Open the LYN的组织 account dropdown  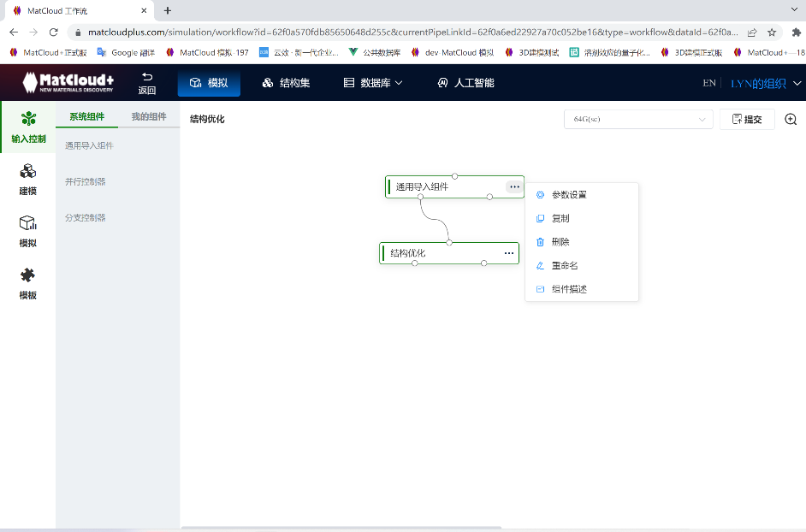761,83
